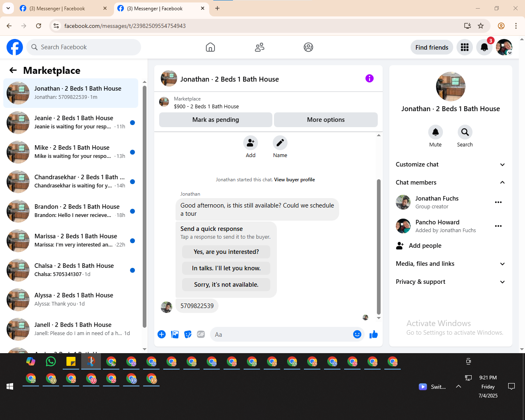525x420 pixels.
Task: Open options for Jonathan Fuchs member
Action: [498, 202]
